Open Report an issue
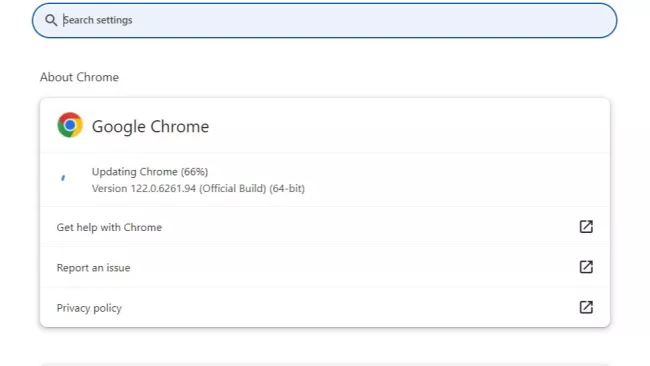Viewport: 650px width, 366px height. 325,267
